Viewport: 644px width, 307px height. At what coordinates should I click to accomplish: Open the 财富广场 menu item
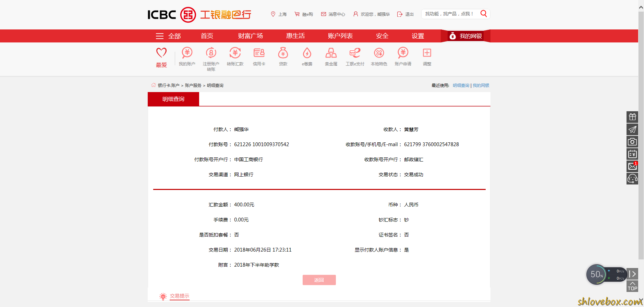(251, 36)
